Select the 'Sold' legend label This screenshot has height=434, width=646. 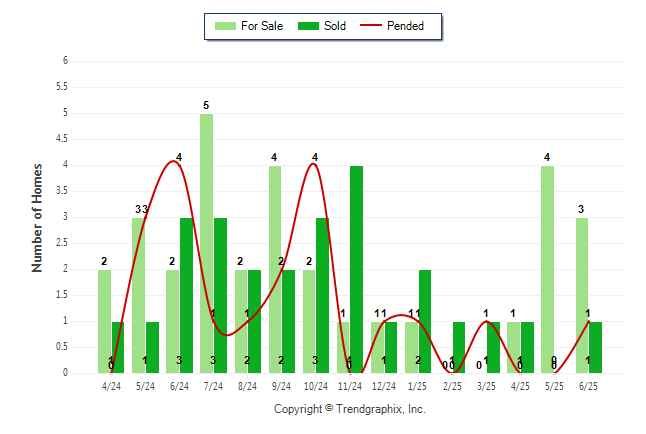click(x=335, y=26)
